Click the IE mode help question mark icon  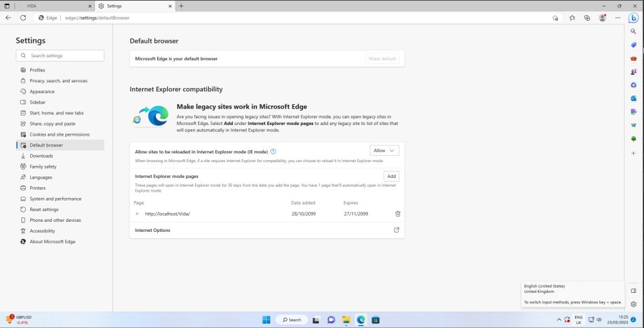273,151
